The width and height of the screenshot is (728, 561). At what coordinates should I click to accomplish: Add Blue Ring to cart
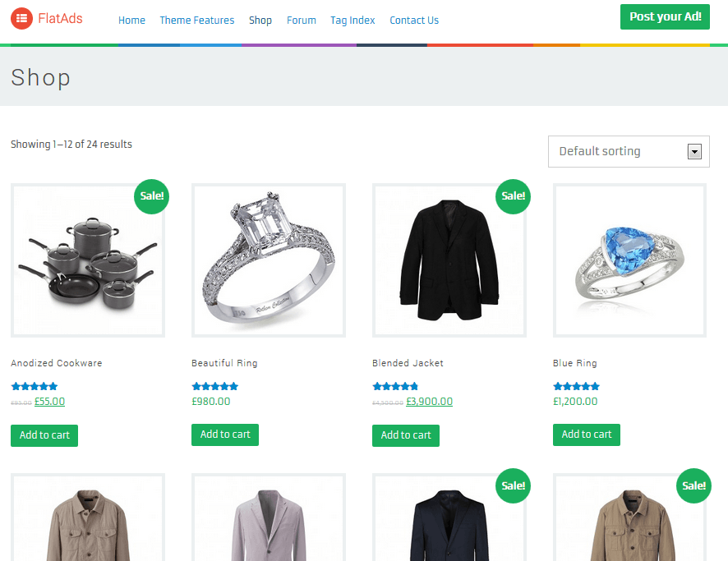[587, 435]
